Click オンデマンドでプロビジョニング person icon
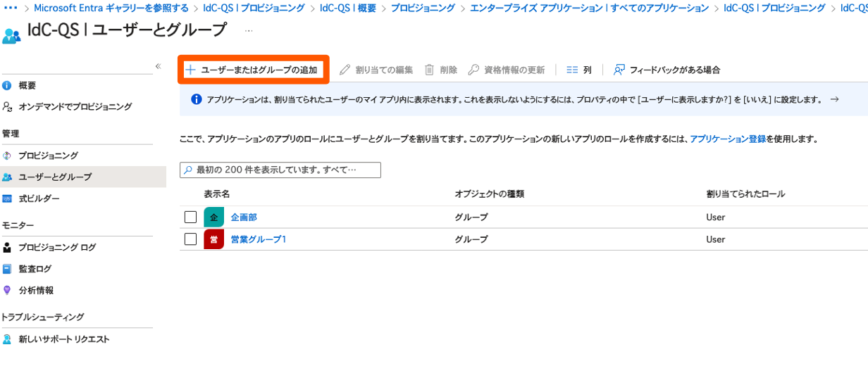The width and height of the screenshot is (868, 373). (7, 107)
